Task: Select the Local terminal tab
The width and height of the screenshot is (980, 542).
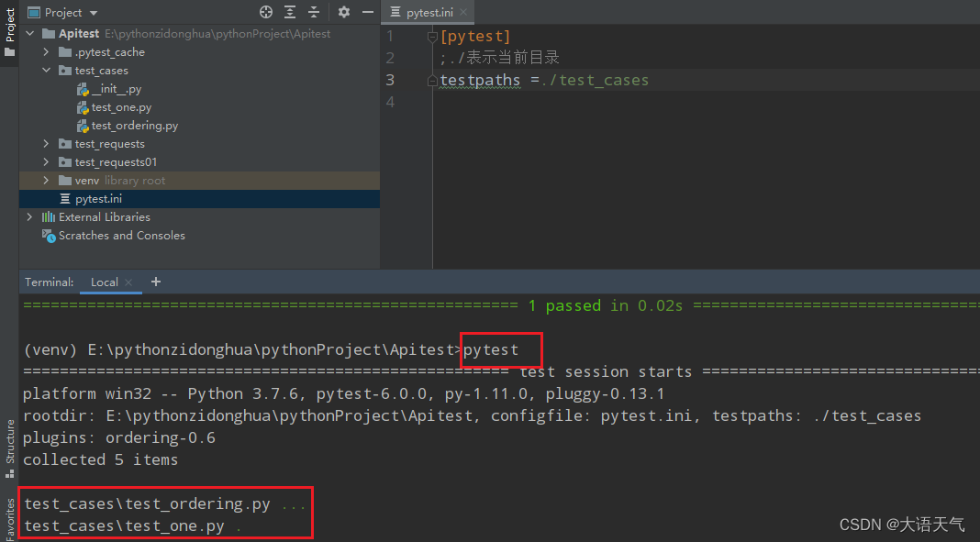Action: [x=104, y=282]
